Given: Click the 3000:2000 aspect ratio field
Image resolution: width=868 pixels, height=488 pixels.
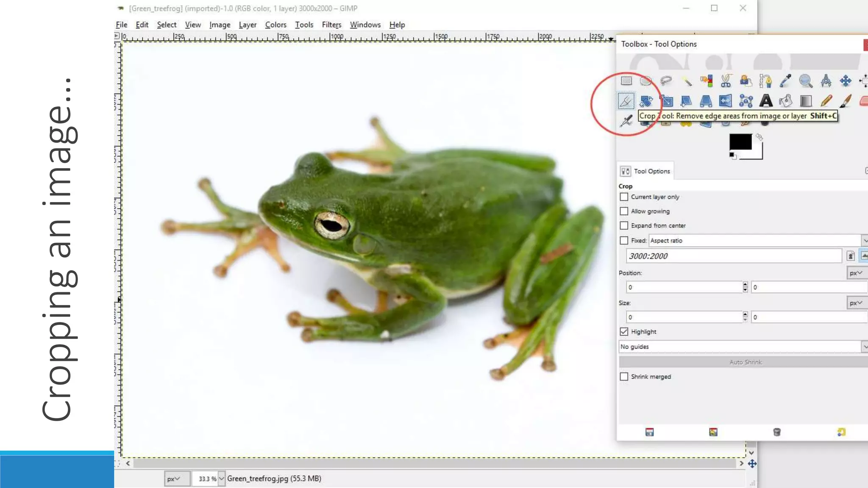Looking at the screenshot, I should coord(733,256).
